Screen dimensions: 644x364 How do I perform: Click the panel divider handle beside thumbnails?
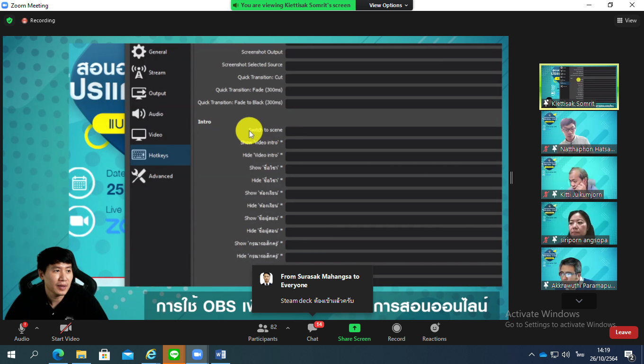click(x=511, y=178)
